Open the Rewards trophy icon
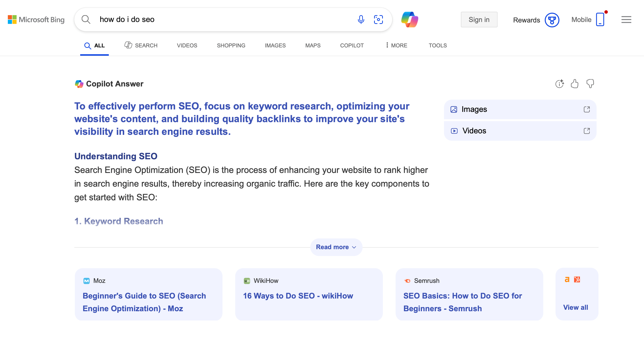The height and width of the screenshot is (342, 644). [x=552, y=20]
